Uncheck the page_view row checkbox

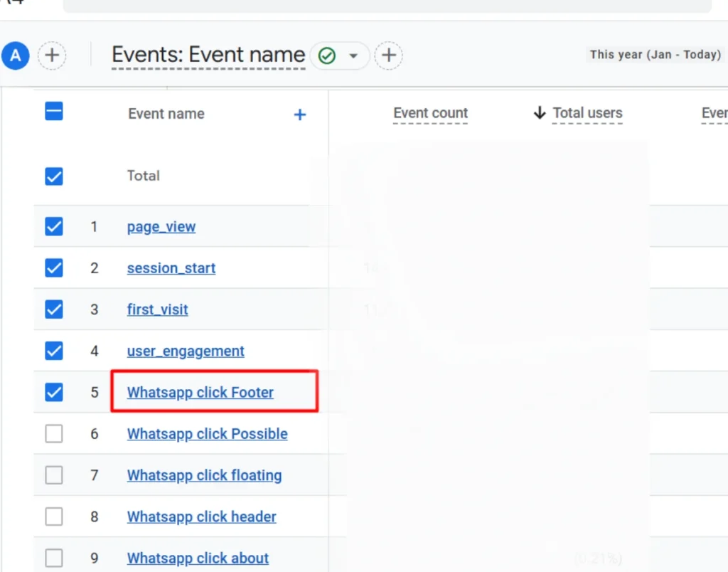tap(54, 227)
